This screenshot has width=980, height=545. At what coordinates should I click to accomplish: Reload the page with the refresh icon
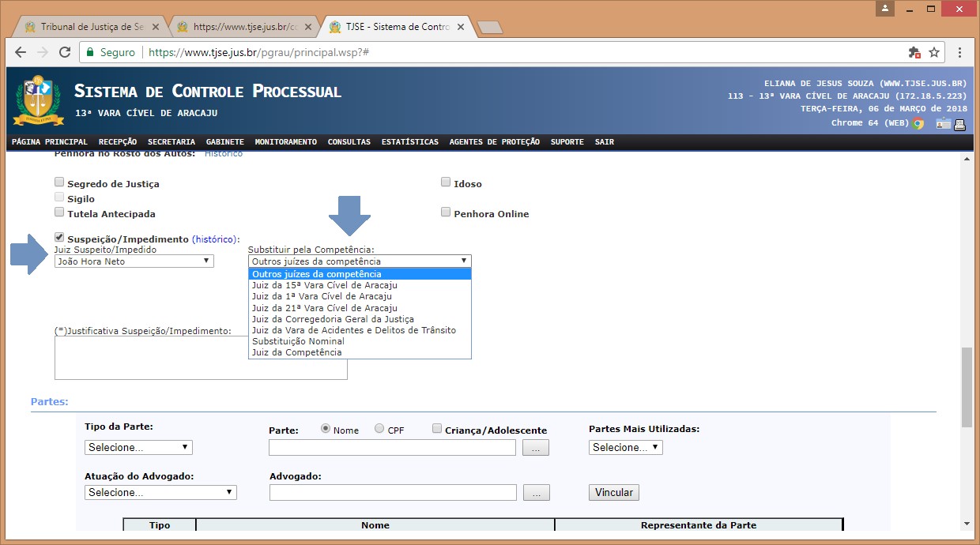[65, 52]
